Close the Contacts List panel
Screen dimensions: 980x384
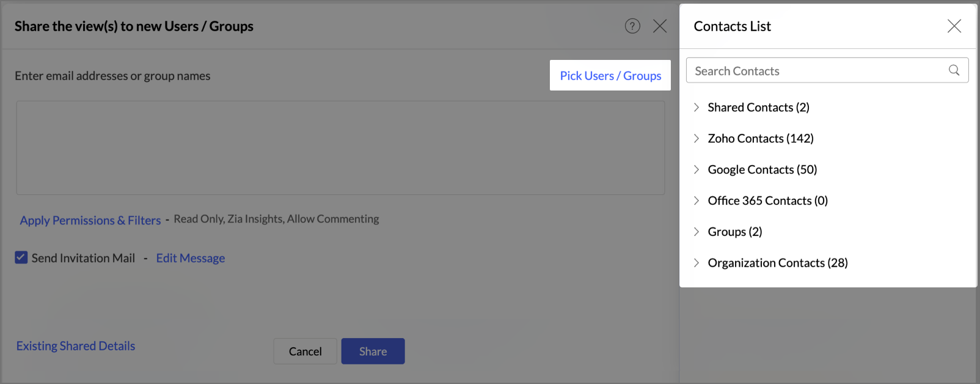tap(954, 26)
